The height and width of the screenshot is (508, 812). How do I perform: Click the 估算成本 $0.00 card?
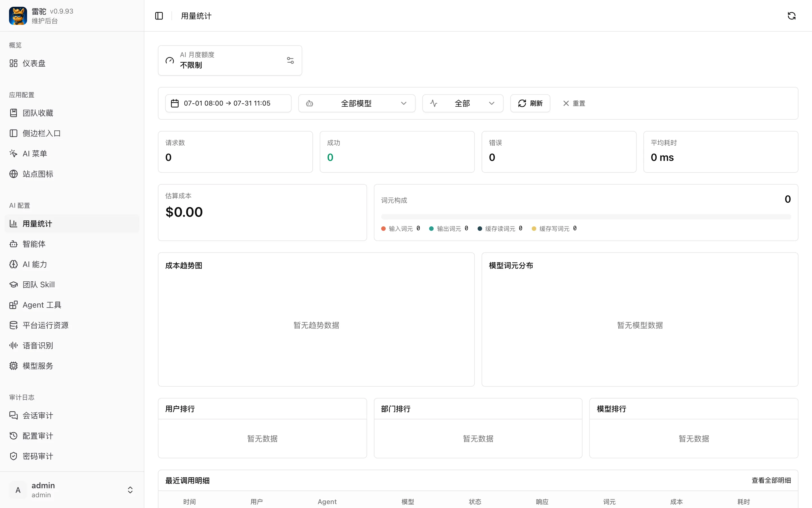tap(262, 212)
